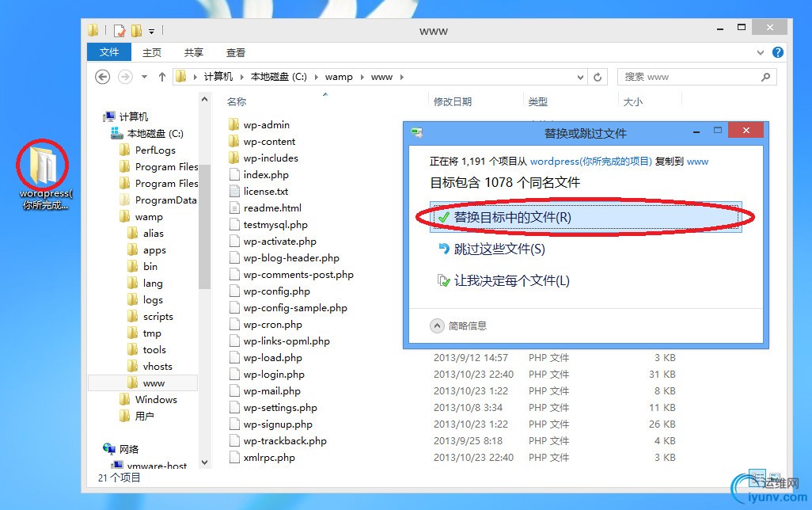
Task: Switch to the 查看 tab
Action: tap(236, 52)
